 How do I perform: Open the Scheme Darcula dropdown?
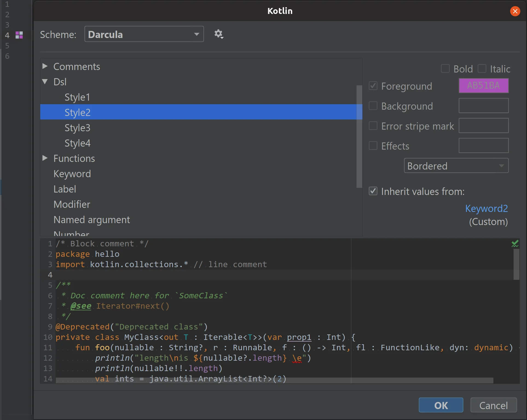pos(144,34)
